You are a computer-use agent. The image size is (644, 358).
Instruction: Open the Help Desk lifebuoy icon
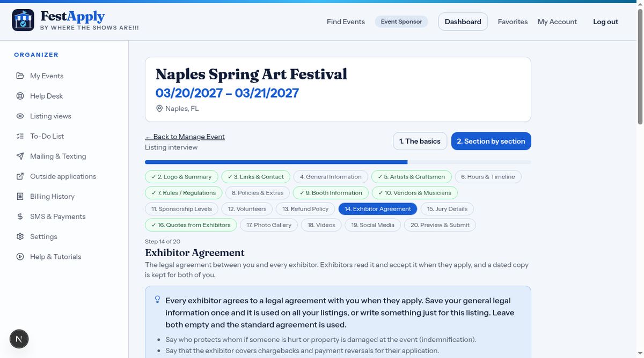(20, 96)
